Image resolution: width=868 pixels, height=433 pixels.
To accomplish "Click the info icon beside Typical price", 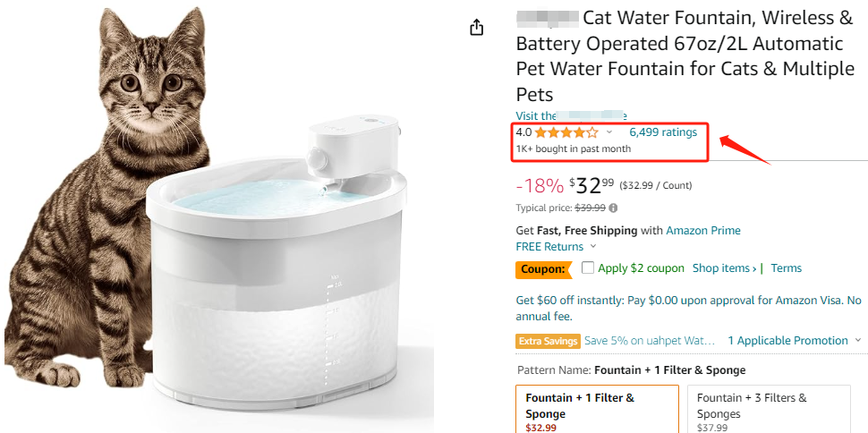I will click(613, 208).
